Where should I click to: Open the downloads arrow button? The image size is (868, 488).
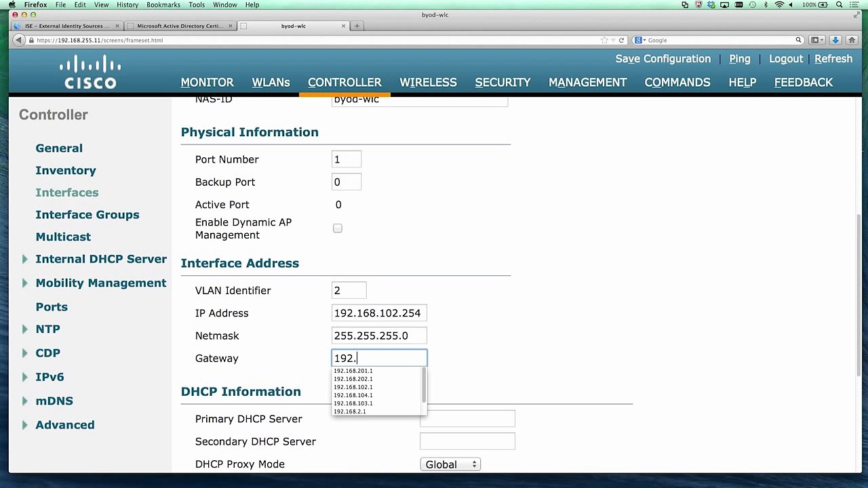836,40
